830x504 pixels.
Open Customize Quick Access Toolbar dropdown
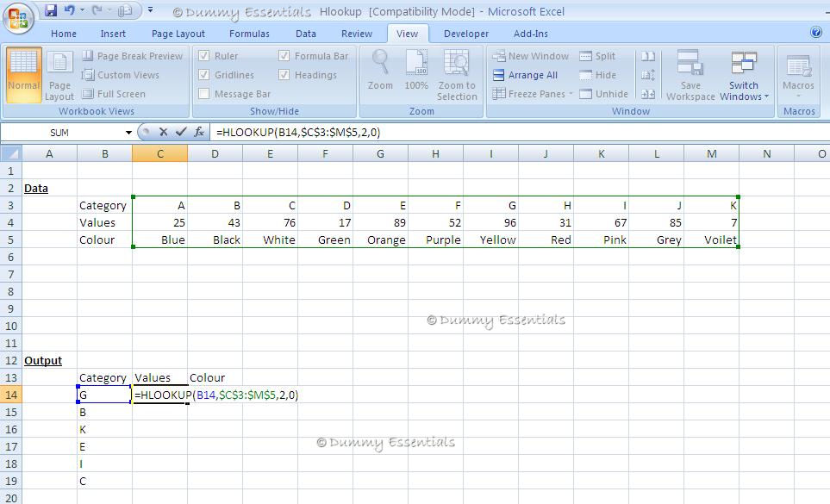point(150,10)
